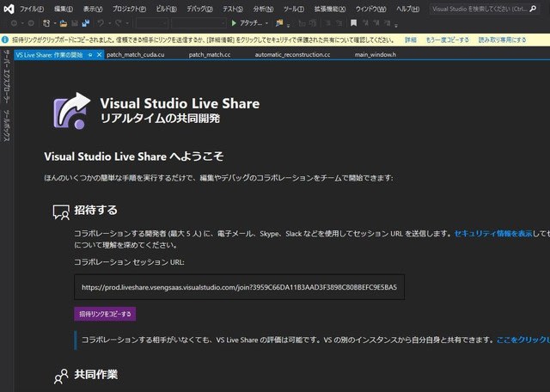Click the Save floppy disk icon
The image size is (550, 392).
(x=75, y=23)
